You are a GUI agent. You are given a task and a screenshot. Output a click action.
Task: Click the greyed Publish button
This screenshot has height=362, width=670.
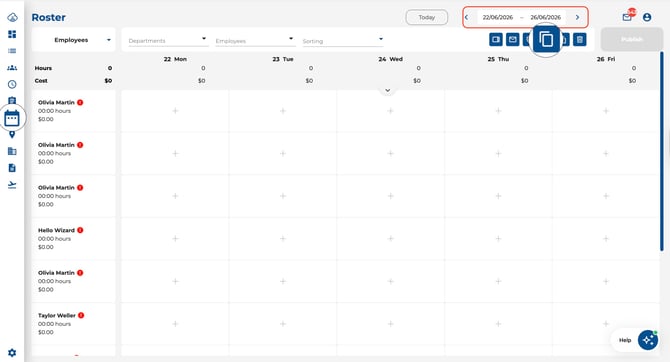[x=632, y=39]
